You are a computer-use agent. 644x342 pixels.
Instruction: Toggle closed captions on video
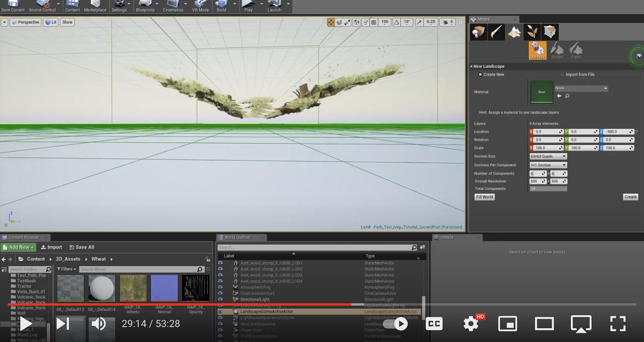pyautogui.click(x=434, y=324)
